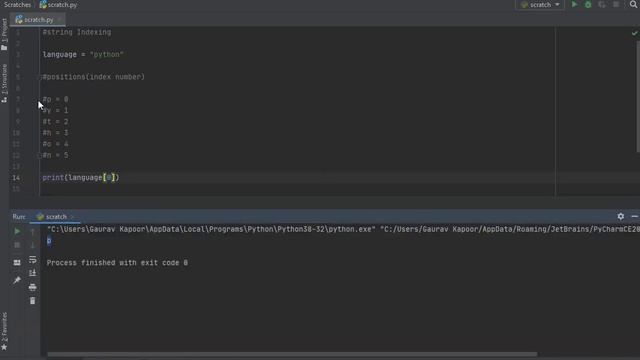The image size is (640, 360).
Task: Click the green inspection checkmark in the editor
Action: point(634,33)
